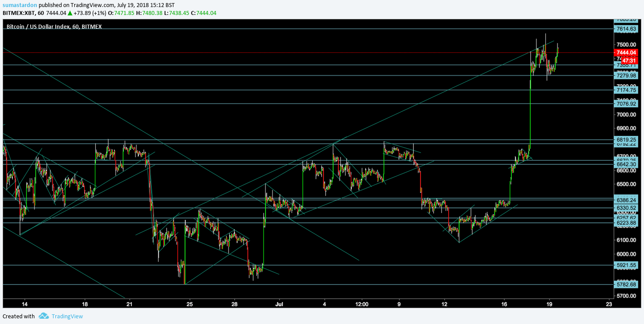Click the 47:31 bar countdown label
This screenshot has width=644, height=324.
(629, 60)
